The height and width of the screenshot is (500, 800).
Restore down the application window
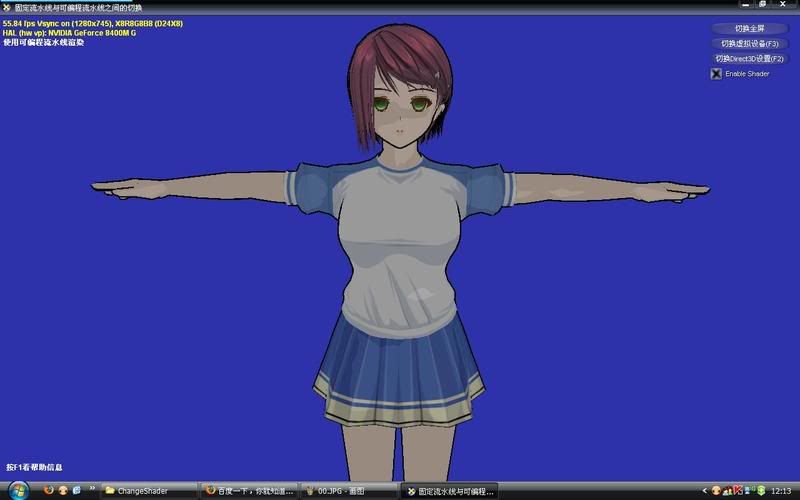point(763,4)
